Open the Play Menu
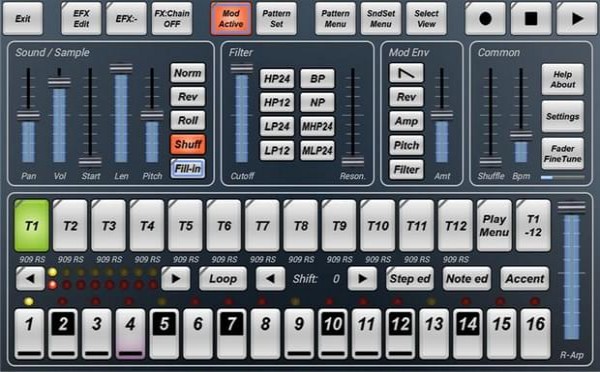 (x=494, y=225)
